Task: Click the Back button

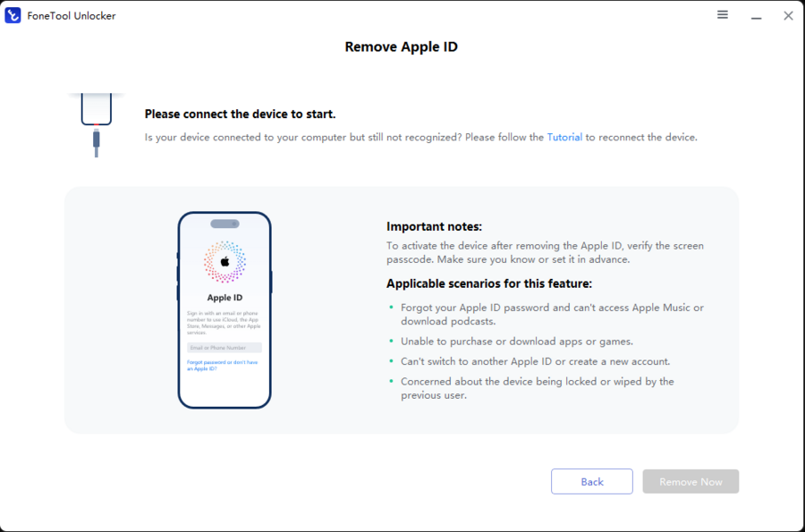Action: coord(591,481)
